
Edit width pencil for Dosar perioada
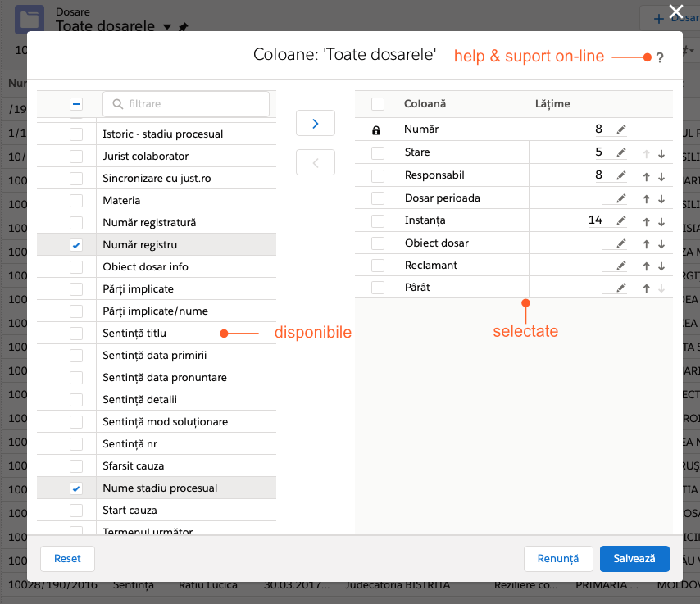click(x=621, y=198)
